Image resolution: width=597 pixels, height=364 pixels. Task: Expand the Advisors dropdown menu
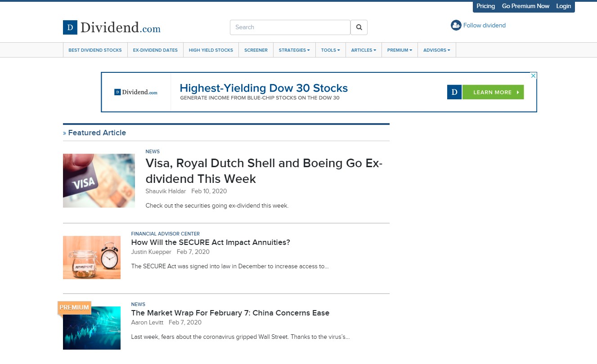tap(437, 50)
